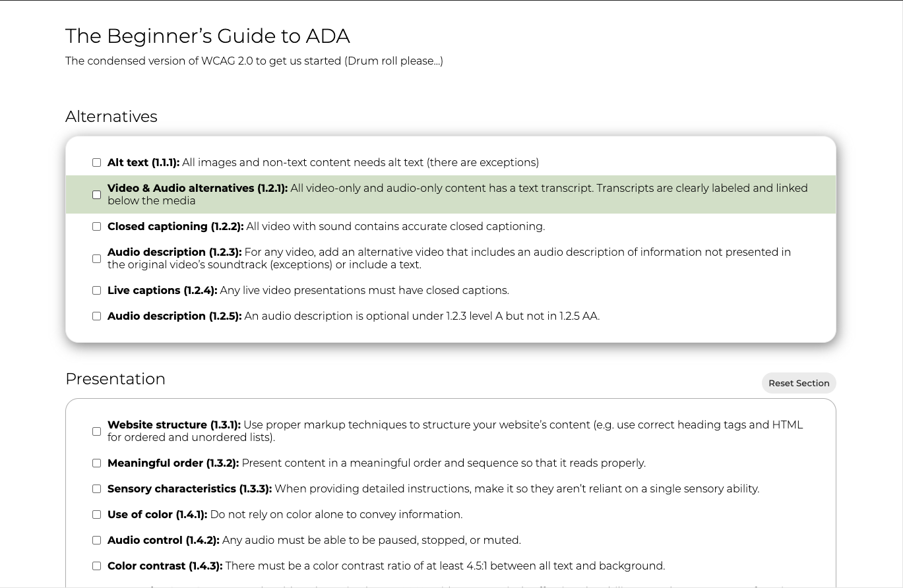
Task: Click the Reset Section button
Action: tap(799, 383)
